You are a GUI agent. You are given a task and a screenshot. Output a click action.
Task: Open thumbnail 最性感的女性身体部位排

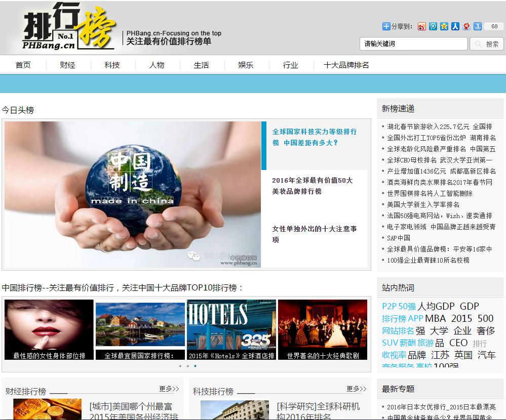point(49,330)
